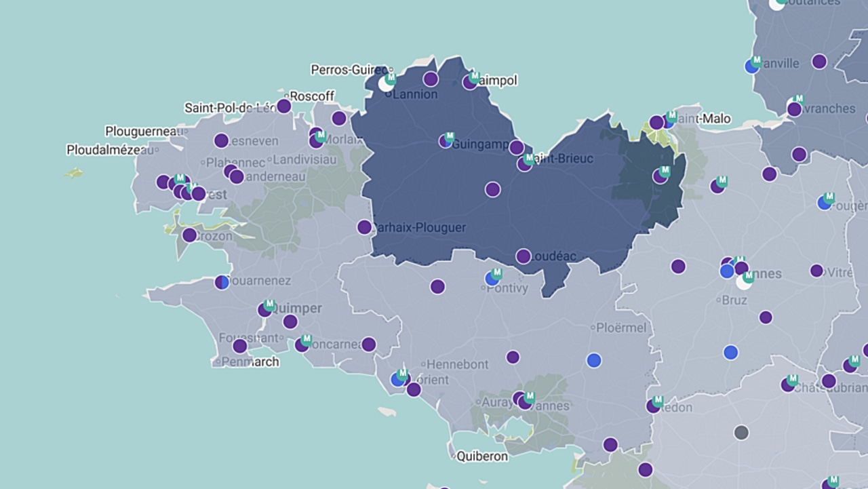Screen dimensions: 868x489
Task: Open the gray marker south of Rennes
Action: click(x=741, y=432)
